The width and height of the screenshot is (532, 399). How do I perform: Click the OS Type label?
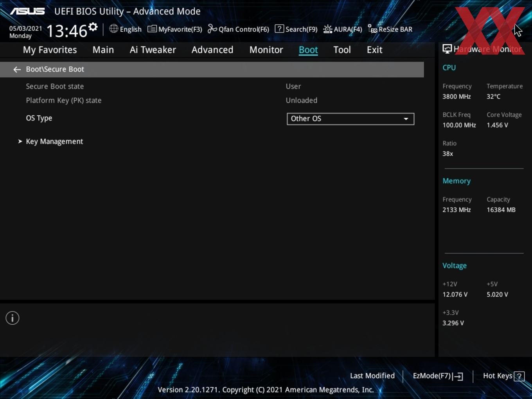(x=39, y=118)
